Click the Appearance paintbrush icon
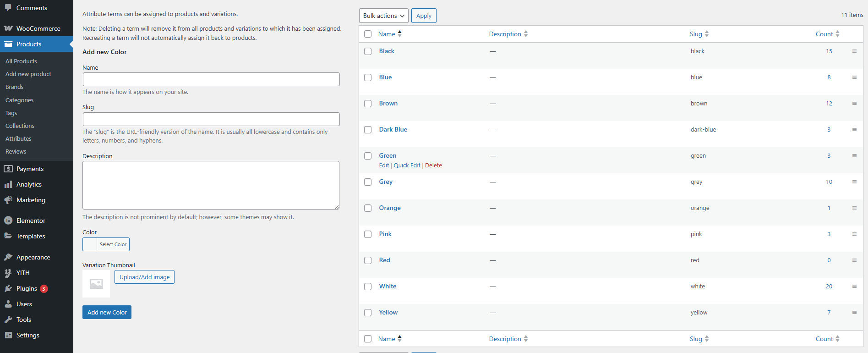 [x=8, y=257]
